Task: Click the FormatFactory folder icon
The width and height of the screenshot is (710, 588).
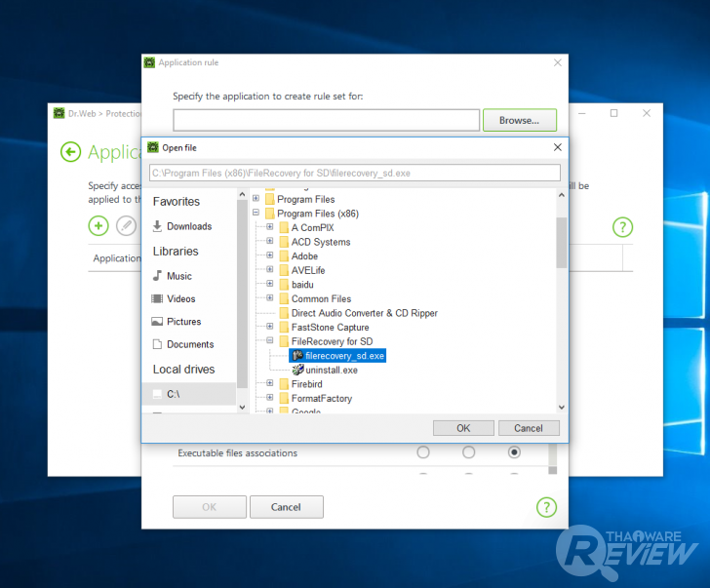Action: pos(284,398)
